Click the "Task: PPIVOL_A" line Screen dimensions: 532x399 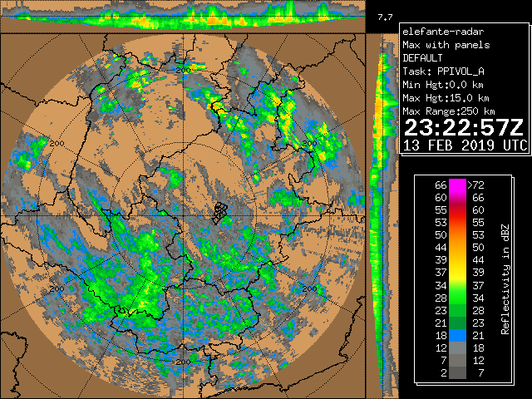coord(442,71)
